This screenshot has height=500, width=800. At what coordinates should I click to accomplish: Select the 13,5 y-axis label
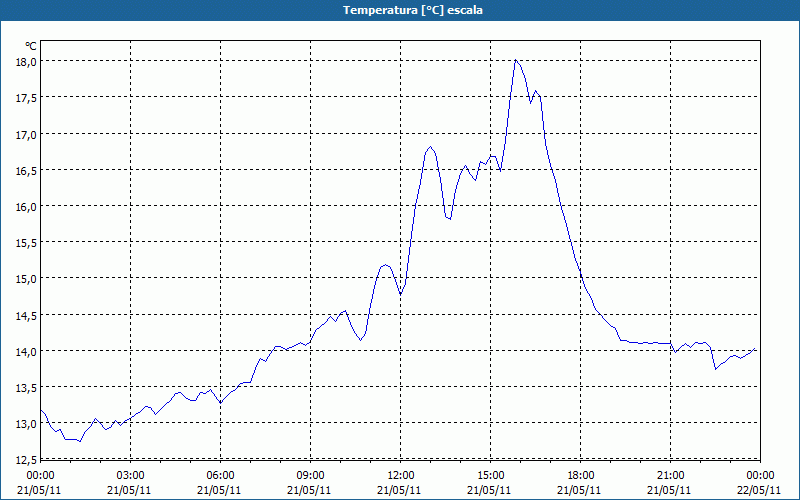click(x=26, y=388)
